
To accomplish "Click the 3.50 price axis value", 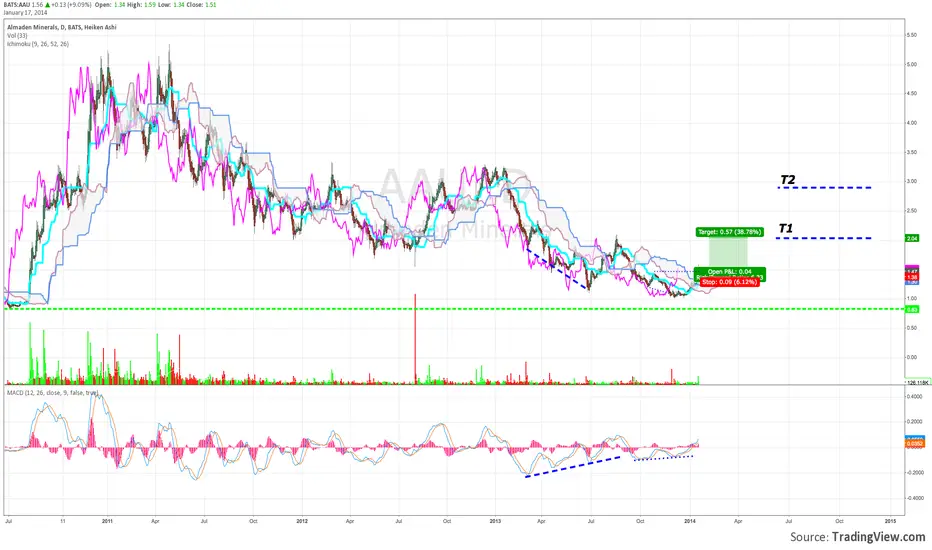I will (x=911, y=152).
